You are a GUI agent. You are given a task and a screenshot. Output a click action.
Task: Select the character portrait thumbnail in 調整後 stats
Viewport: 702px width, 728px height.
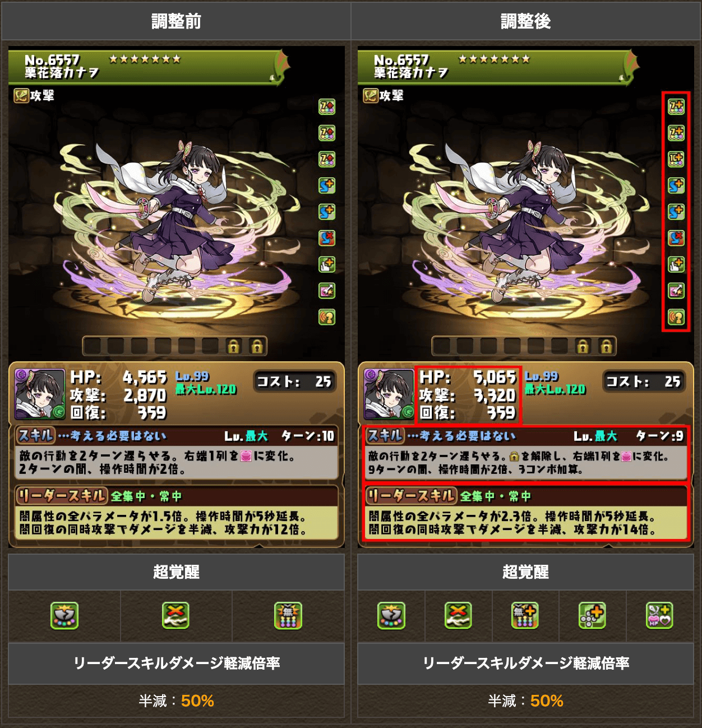point(389,394)
